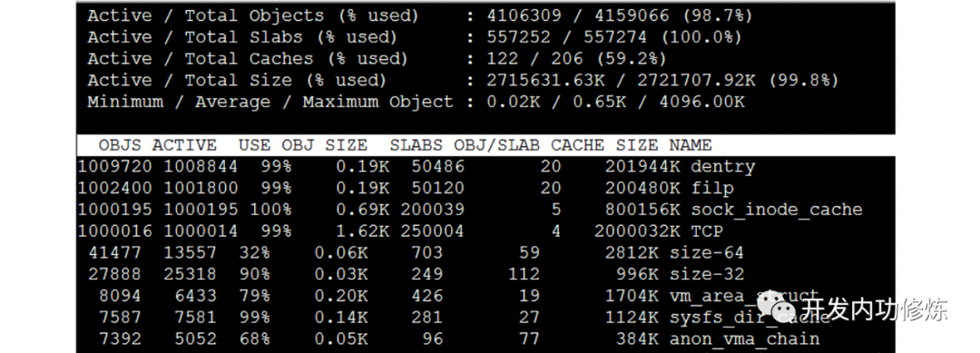Click the Active / Total Slabs summary line
This screenshot has width=980, height=353.
pos(415,37)
